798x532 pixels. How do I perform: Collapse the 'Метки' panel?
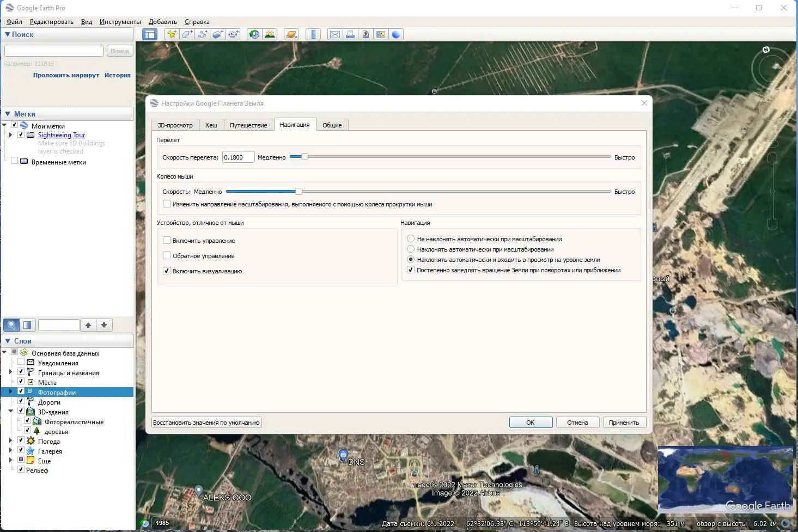pos(8,114)
